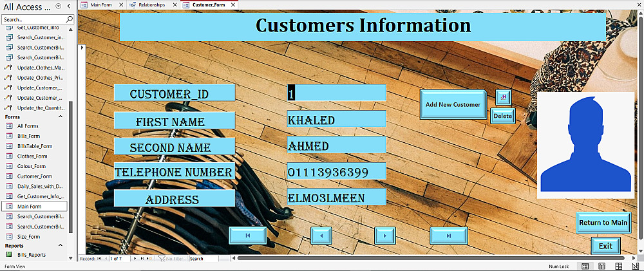Screen dimensions: 644x271
Task: Click the No Filter indicator
Action: [171, 259]
